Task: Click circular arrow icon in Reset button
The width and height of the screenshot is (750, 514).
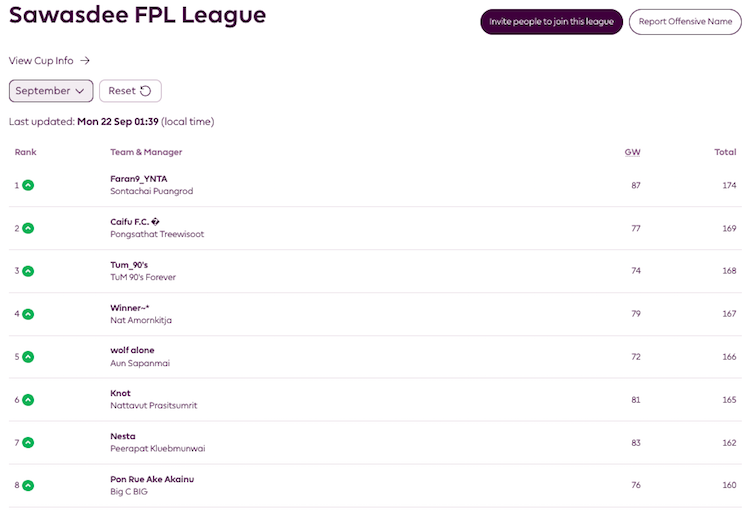Action: click(145, 91)
